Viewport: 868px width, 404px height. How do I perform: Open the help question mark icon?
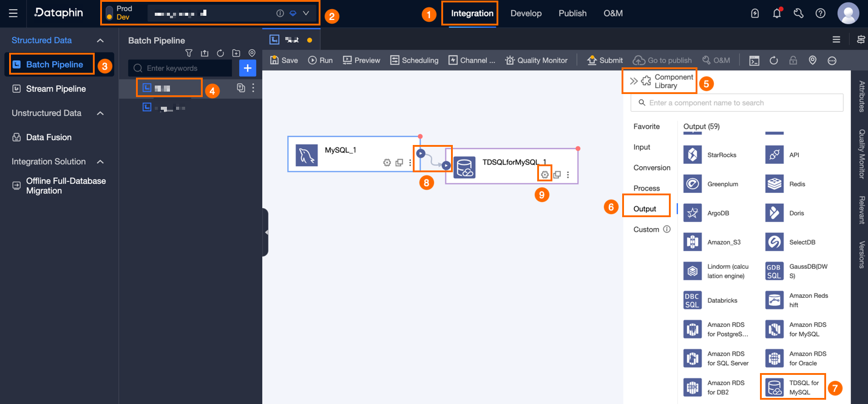tap(821, 13)
